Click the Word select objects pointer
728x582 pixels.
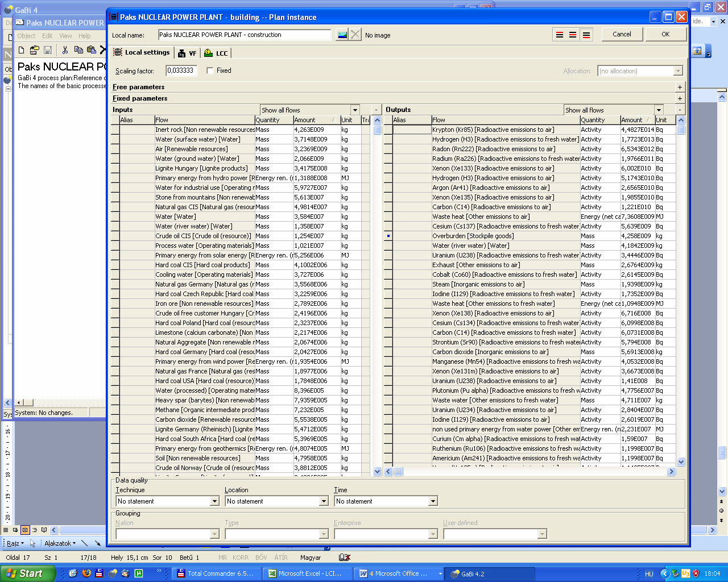32,543
